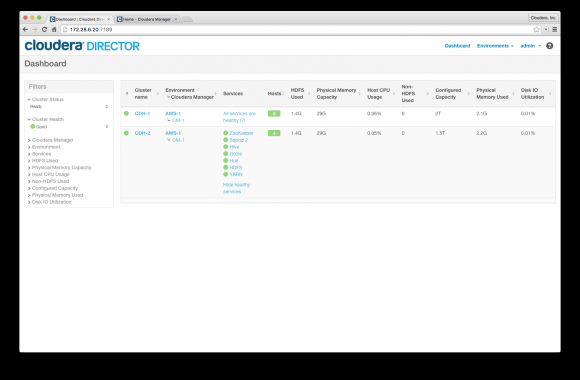Expand the Services filter
This screenshot has height=380, width=580.
click(x=39, y=154)
